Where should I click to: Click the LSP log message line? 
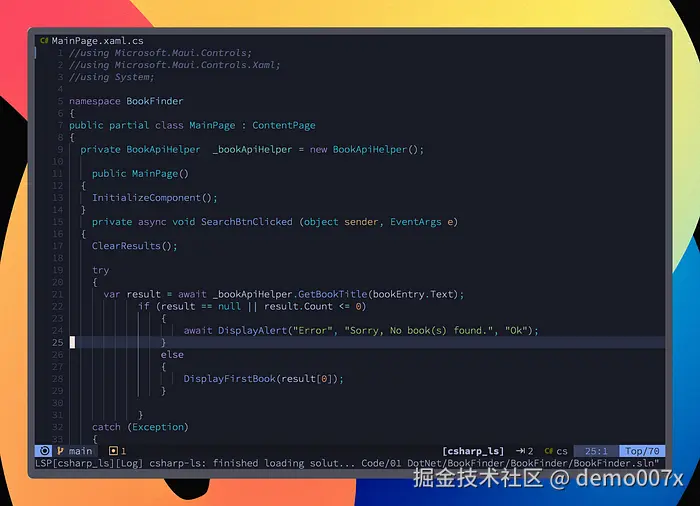point(347,463)
